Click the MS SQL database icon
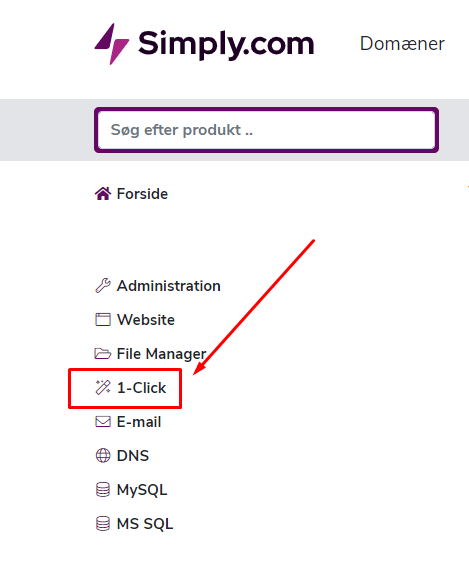 pos(103,523)
